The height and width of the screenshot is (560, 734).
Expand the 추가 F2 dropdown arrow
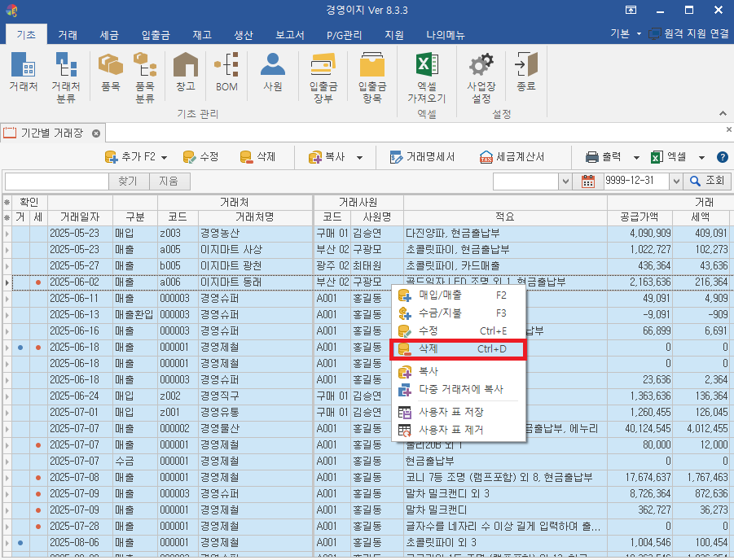[x=164, y=157]
